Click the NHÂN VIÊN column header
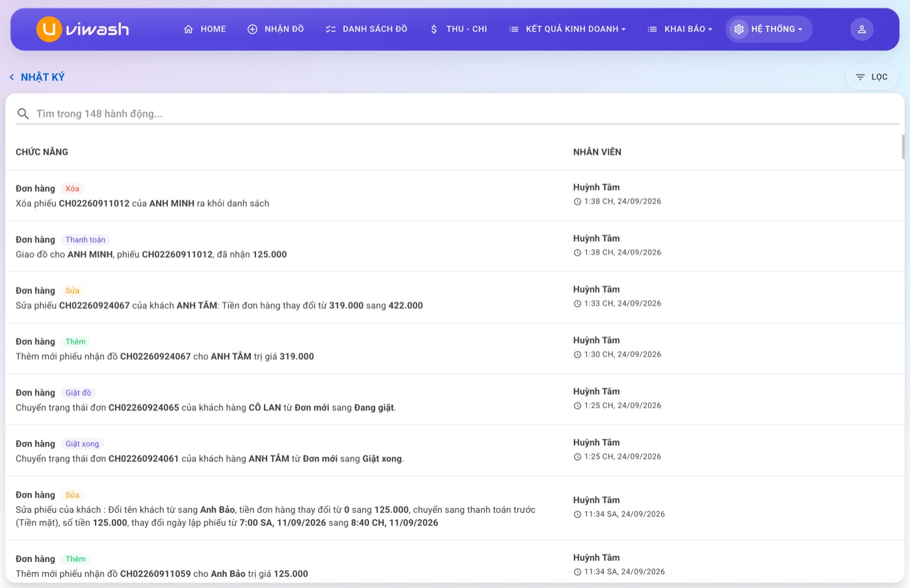This screenshot has width=910, height=588. coord(597,152)
